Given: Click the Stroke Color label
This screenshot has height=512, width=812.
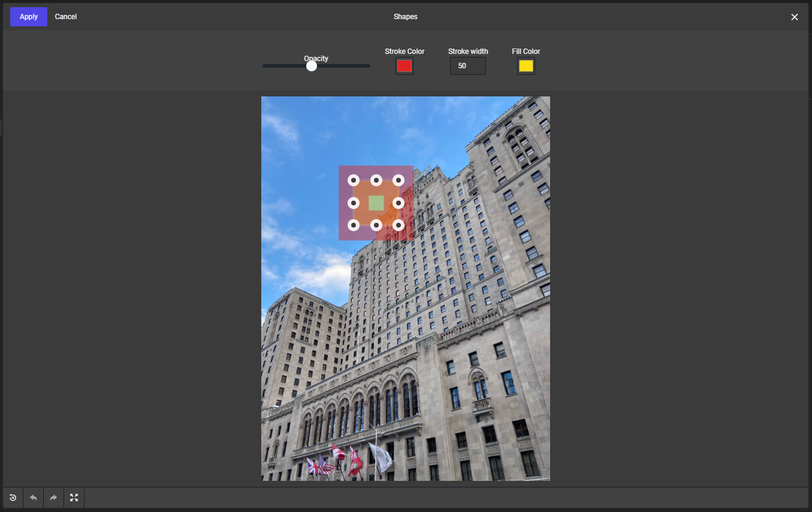Looking at the screenshot, I should pyautogui.click(x=405, y=51).
